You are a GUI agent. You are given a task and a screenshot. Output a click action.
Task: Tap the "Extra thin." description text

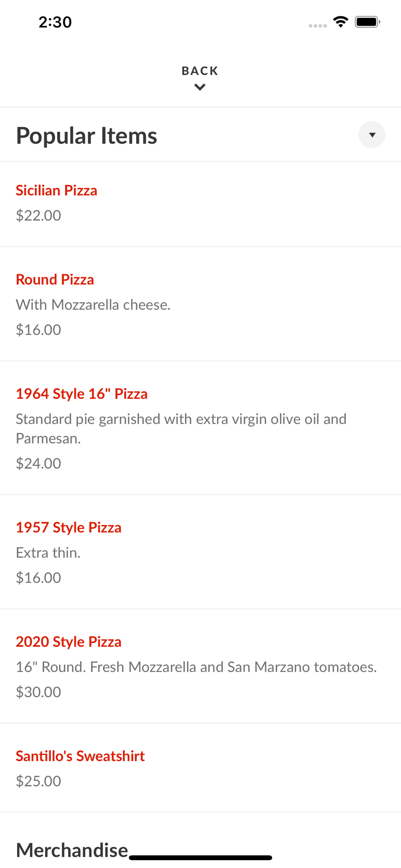point(48,552)
